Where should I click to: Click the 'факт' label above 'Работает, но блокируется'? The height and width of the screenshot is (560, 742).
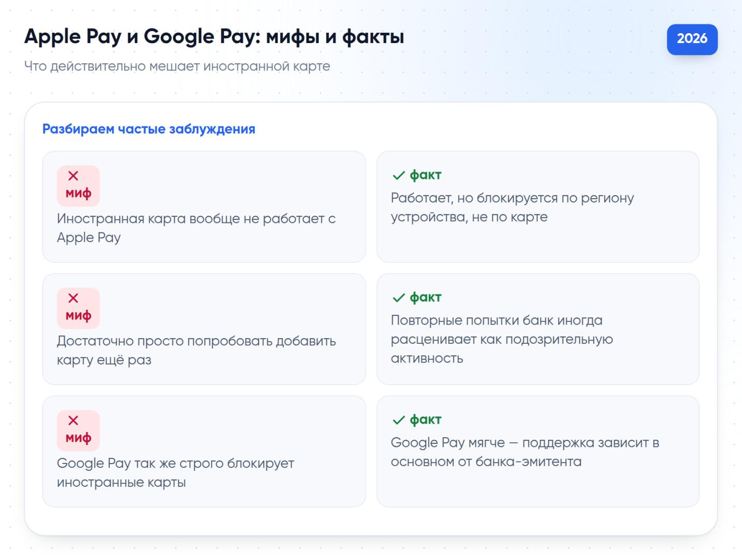(426, 175)
